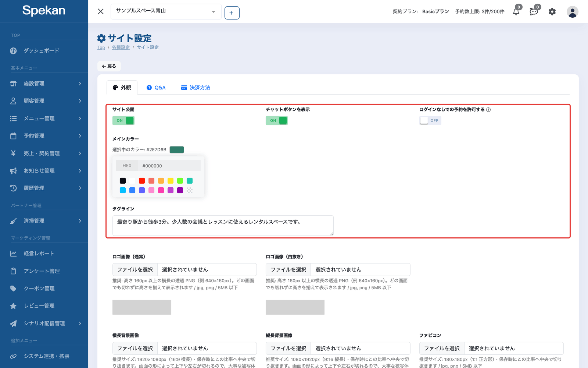Switch to the 決済方法 tab
The image size is (588, 368).
click(x=196, y=88)
